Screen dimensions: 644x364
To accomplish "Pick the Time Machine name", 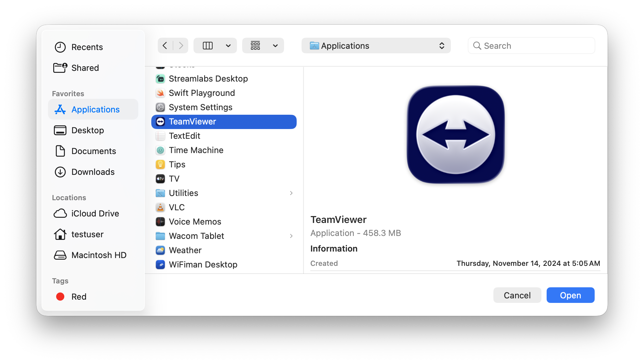I will click(x=196, y=150).
